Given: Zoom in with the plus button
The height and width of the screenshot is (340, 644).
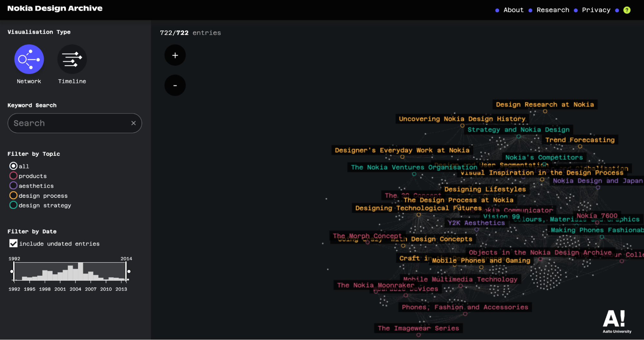Looking at the screenshot, I should (175, 55).
